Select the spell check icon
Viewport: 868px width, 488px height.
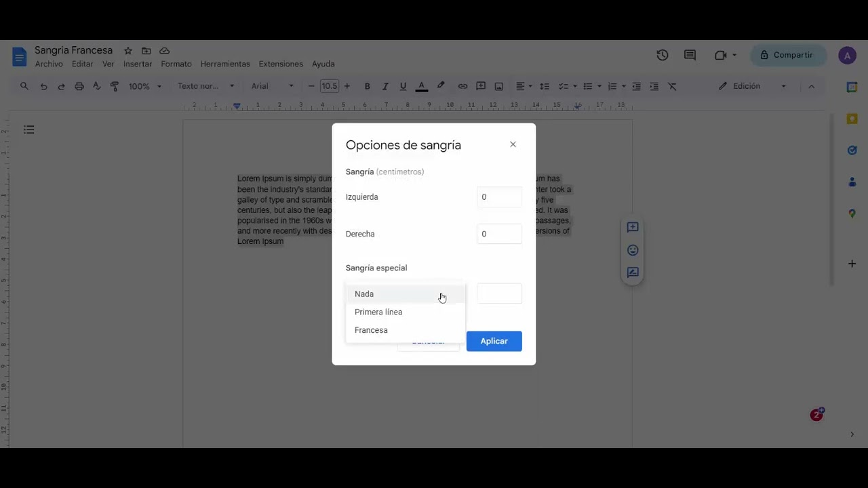pos(97,86)
